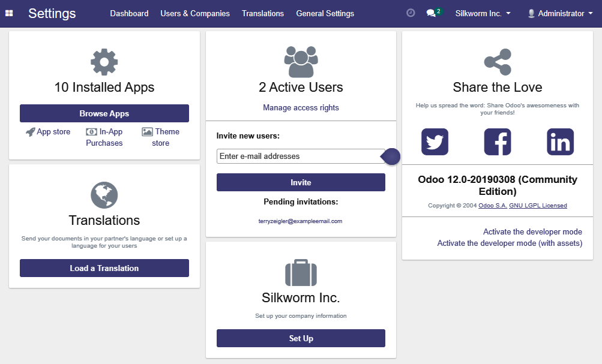
Task: Share on Facebook
Action: point(498,142)
